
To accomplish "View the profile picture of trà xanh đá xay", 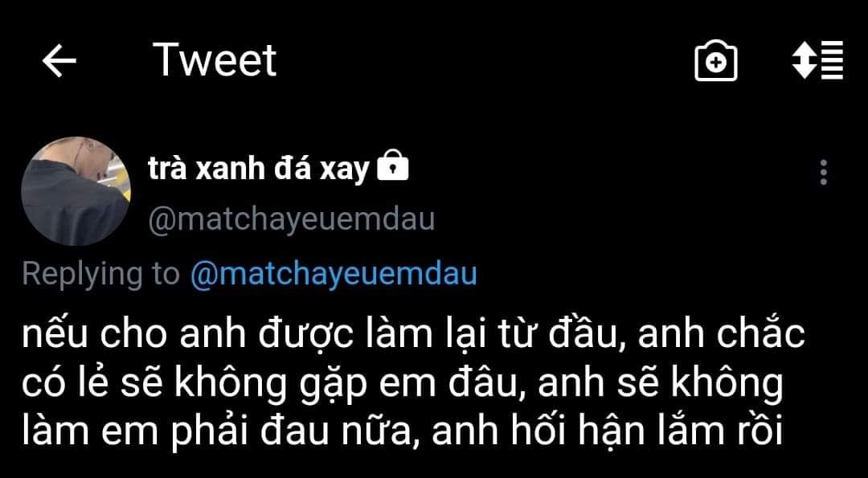I will click(76, 191).
